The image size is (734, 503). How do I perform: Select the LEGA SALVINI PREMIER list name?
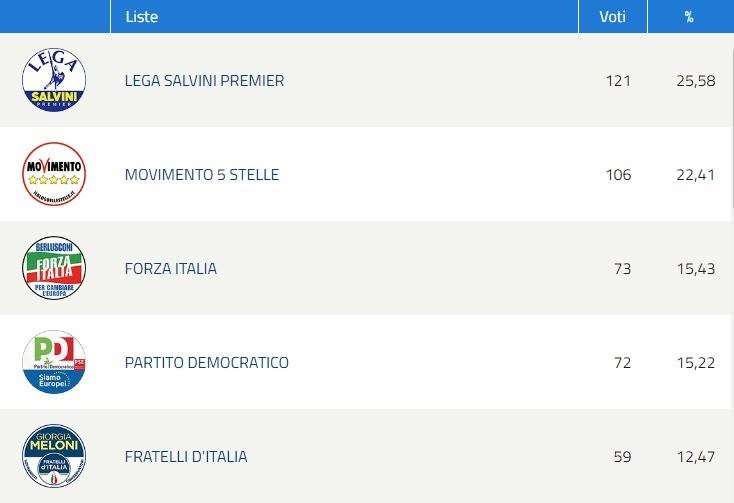click(x=204, y=80)
